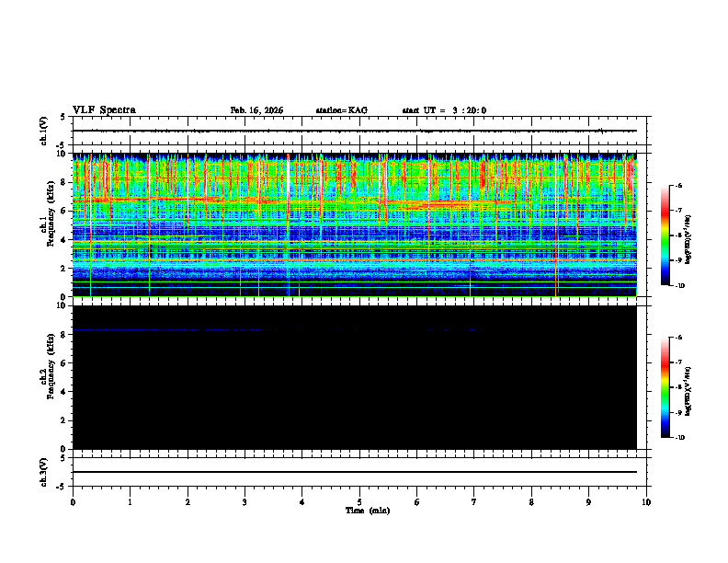Click the "station=KAG" header label
This screenshot has height=563, width=728.
342,110
